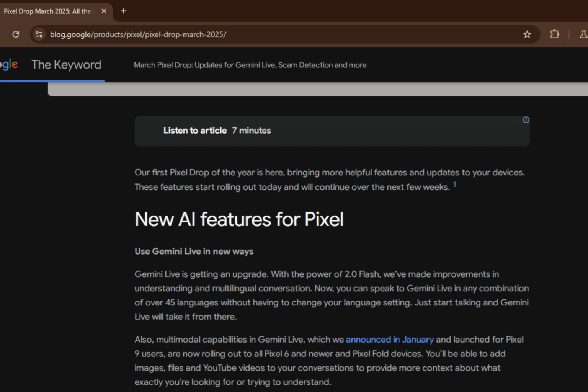This screenshot has height=392, width=588.
Task: Click the paragraph starting 'Also, multimodal capabilities'
Action: pyautogui.click(x=329, y=361)
